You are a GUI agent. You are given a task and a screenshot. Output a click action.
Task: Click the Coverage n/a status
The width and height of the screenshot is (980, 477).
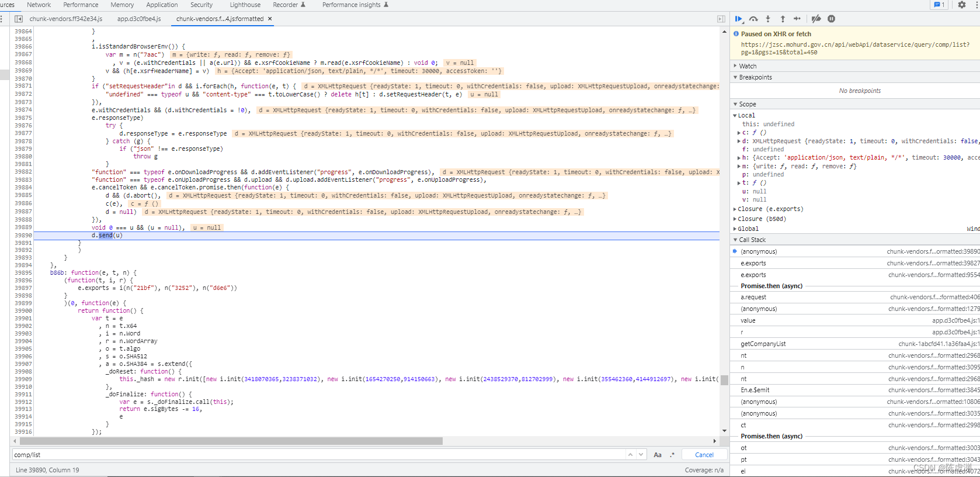pyautogui.click(x=704, y=470)
